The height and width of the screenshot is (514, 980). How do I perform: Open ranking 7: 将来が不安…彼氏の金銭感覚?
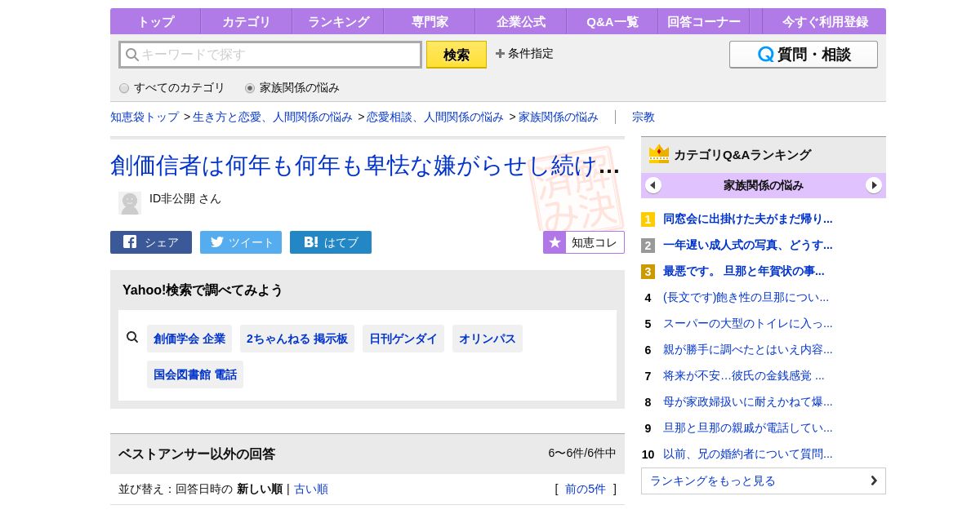point(744,375)
